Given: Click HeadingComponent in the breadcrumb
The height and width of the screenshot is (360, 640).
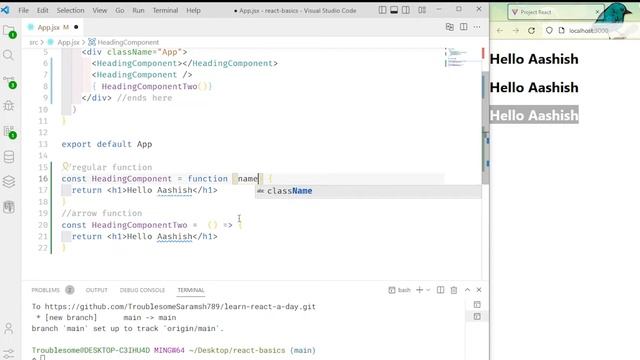Looking at the screenshot, I should [x=128, y=42].
